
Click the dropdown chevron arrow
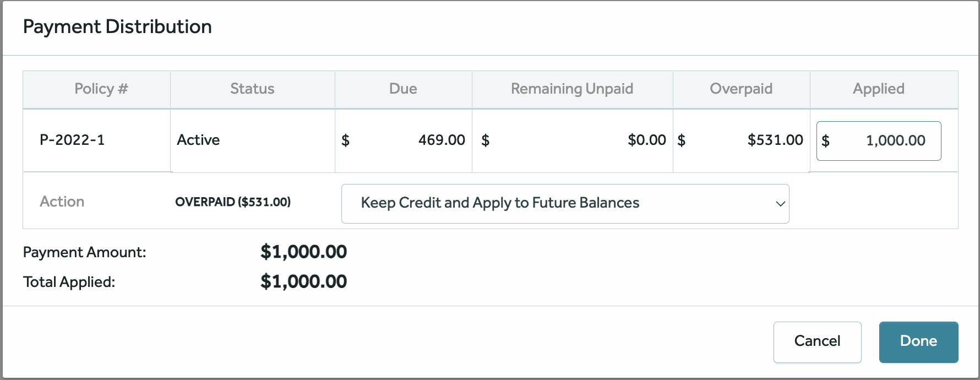(780, 204)
